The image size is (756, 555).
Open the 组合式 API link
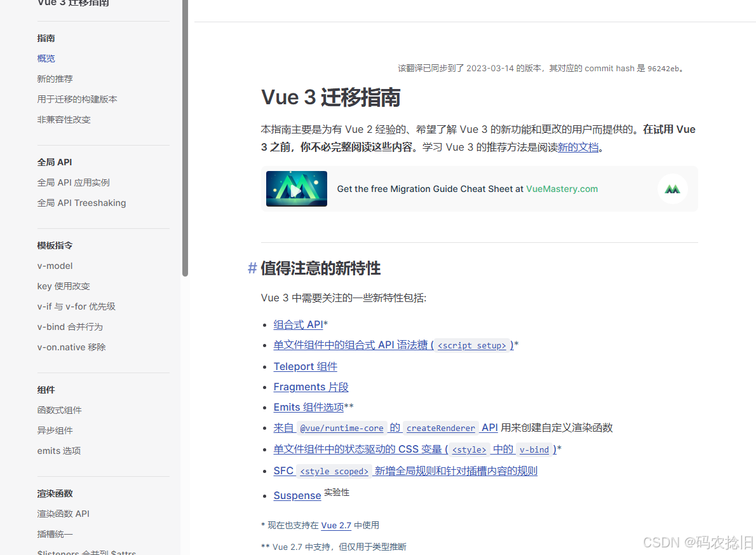tap(298, 325)
